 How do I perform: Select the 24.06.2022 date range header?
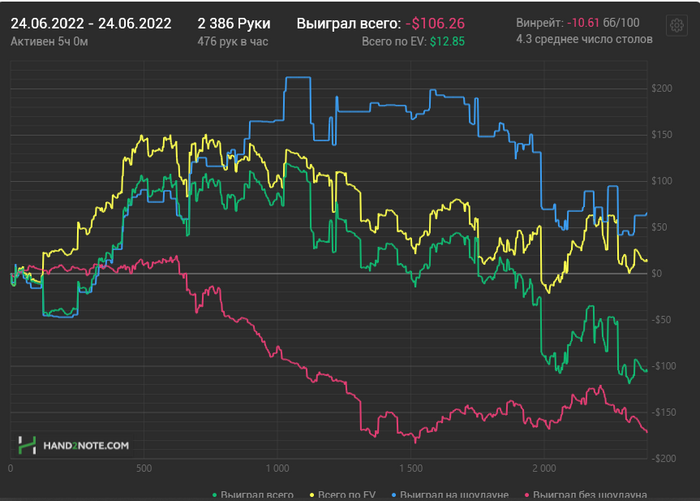point(90,23)
